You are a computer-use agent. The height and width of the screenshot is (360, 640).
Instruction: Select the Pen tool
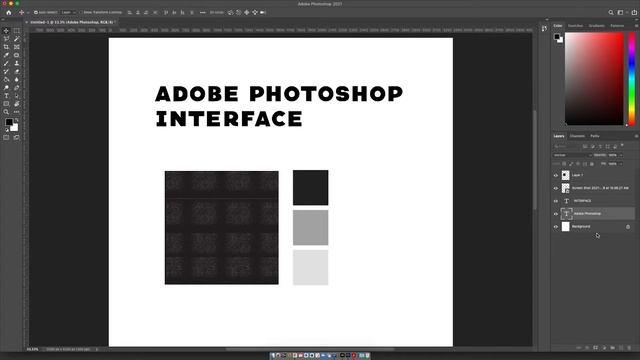pyautogui.click(x=17, y=88)
